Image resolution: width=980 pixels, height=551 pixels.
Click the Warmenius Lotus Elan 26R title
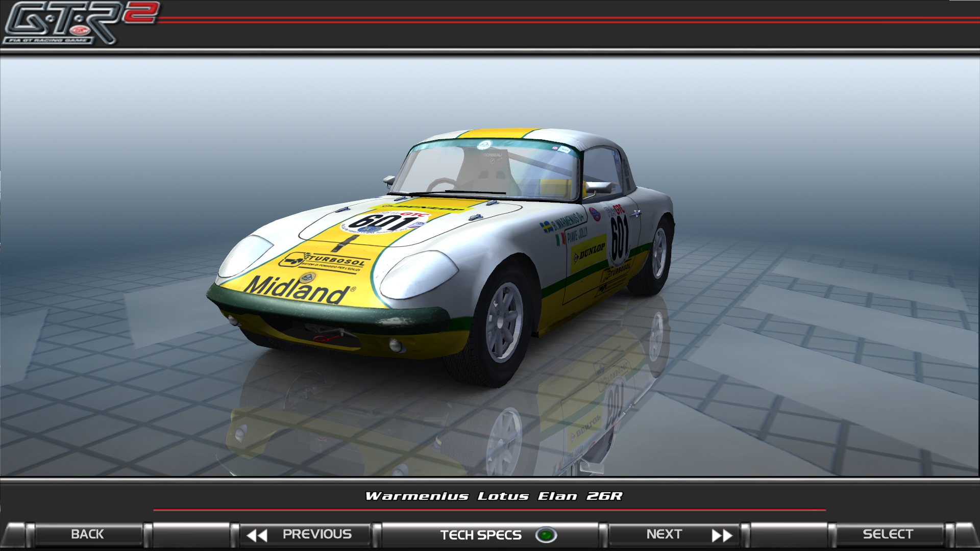[x=494, y=496]
